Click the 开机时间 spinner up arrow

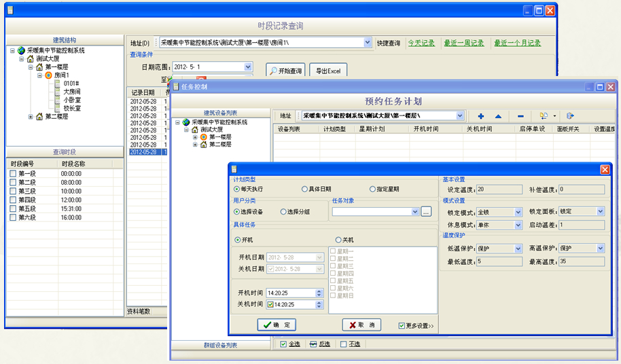coord(319,291)
